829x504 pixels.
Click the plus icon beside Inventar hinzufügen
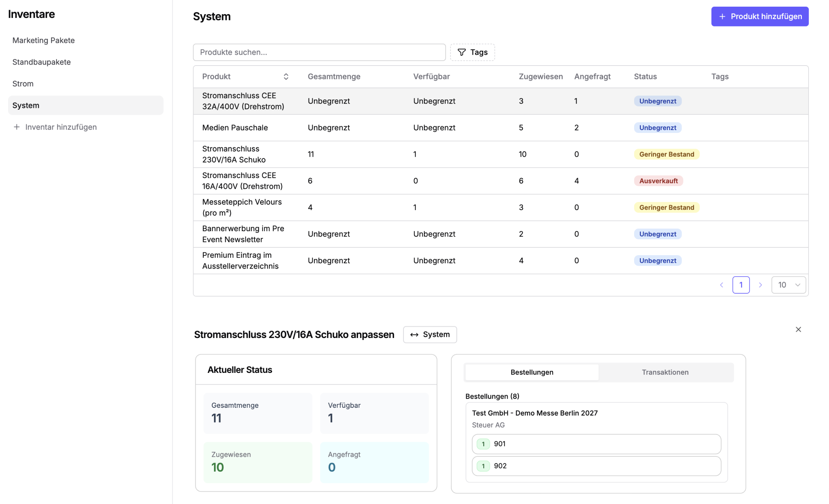coord(17,127)
